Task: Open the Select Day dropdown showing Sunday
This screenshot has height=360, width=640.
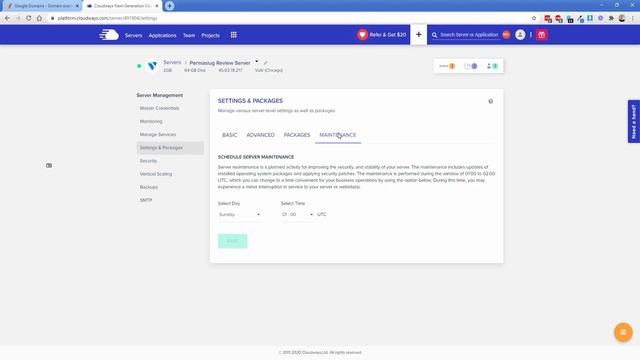Action: click(240, 214)
